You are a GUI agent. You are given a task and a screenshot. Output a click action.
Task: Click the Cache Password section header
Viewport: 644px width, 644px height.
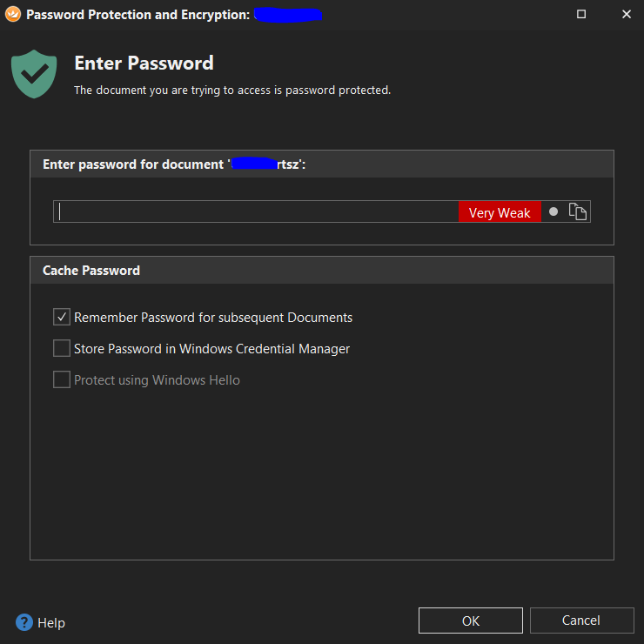[x=91, y=271]
